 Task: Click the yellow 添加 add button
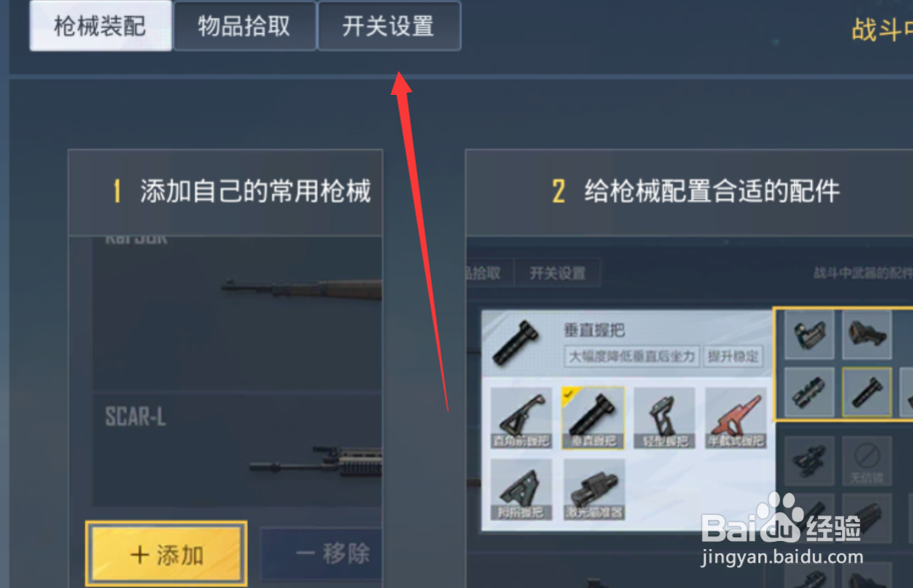(x=167, y=554)
